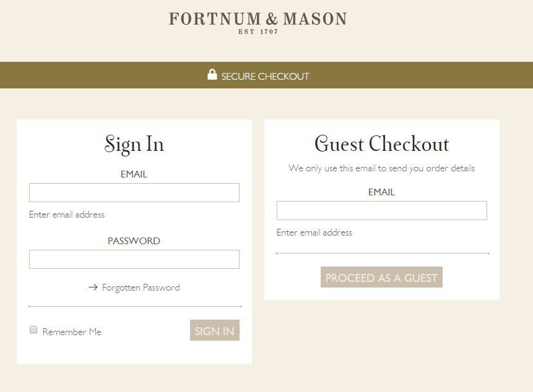Click the Guest Checkout heading
The image size is (533, 392).
click(381, 144)
